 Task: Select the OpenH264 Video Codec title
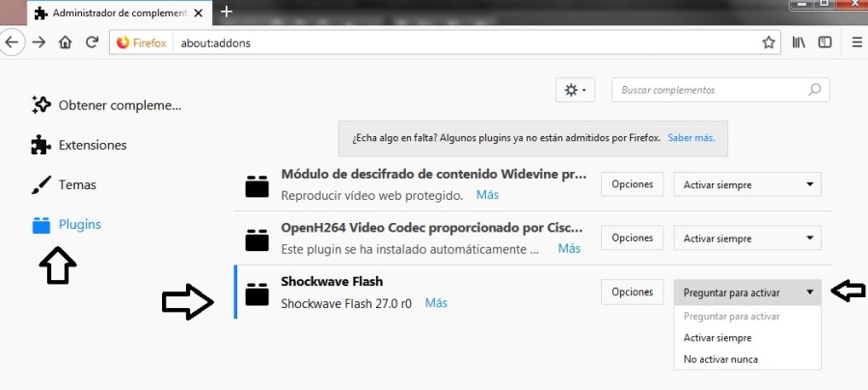tap(432, 228)
